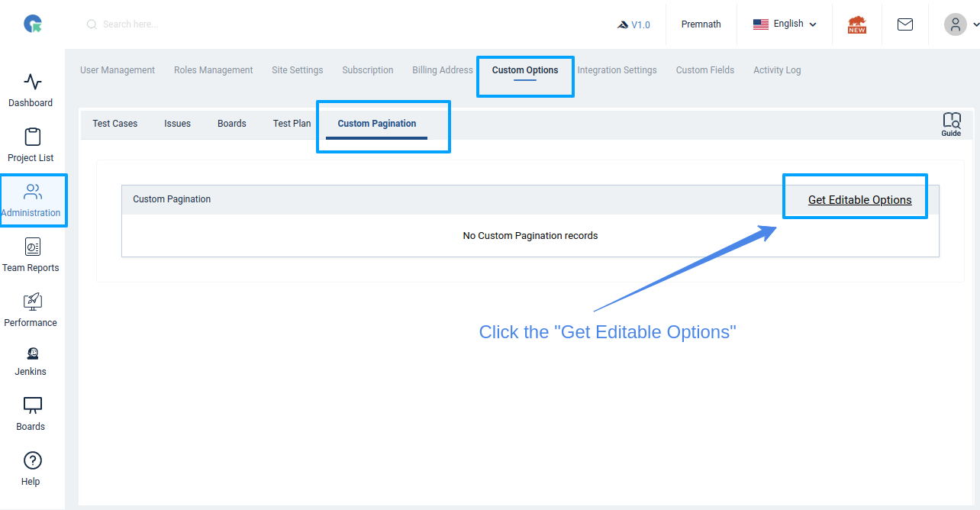980x510 pixels.
Task: Open the Custom Fields tab
Action: pyautogui.click(x=705, y=70)
